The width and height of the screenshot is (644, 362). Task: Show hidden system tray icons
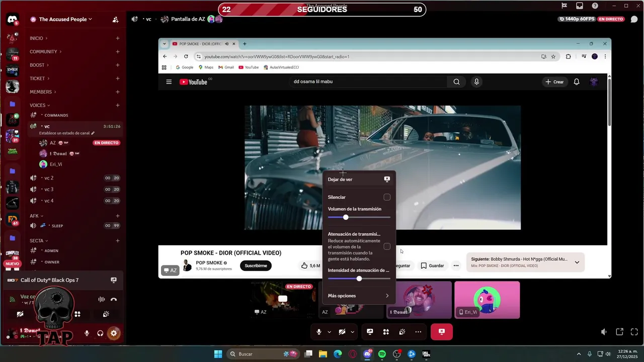(x=579, y=354)
